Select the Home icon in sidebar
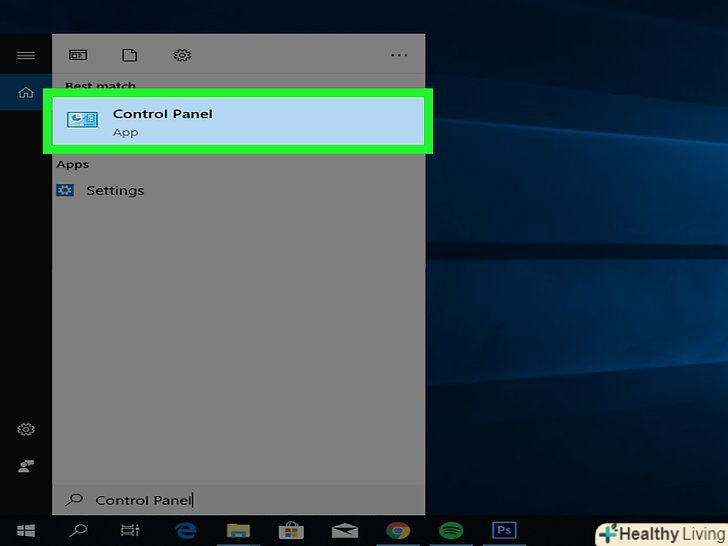The width and height of the screenshot is (728, 546). 26,93
